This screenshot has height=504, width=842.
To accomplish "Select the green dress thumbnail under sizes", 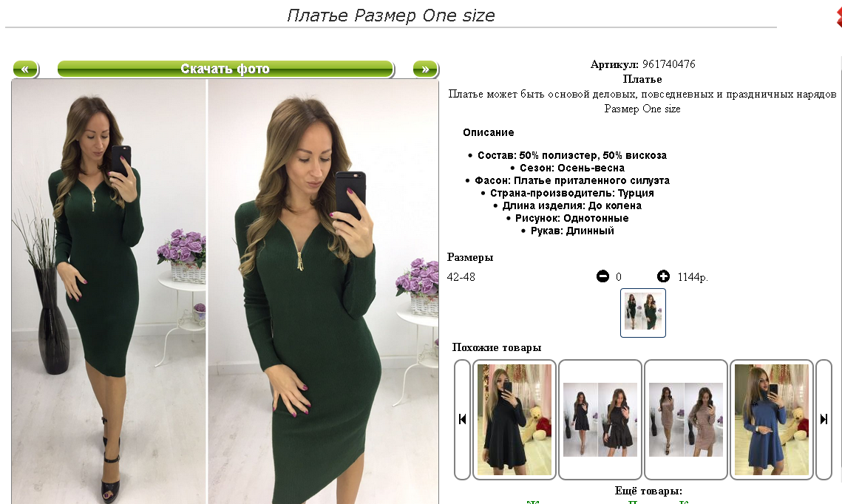I will (643, 313).
